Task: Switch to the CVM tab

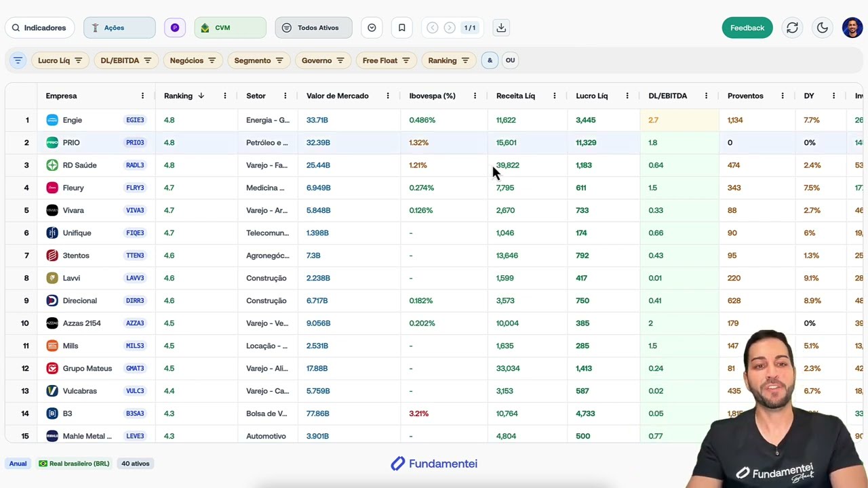Action: [231, 28]
